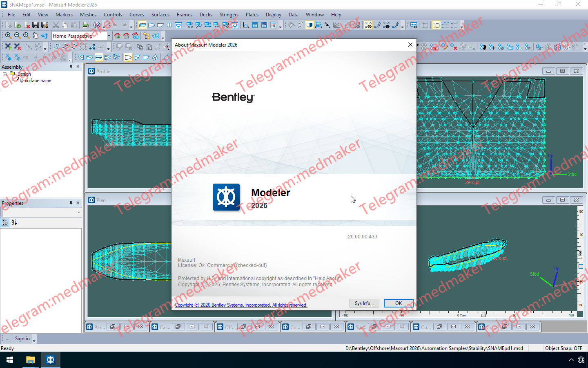Viewport: 588px width, 368px height.
Task: Close the About Maxsurf Modeler dialog
Action: (410, 45)
